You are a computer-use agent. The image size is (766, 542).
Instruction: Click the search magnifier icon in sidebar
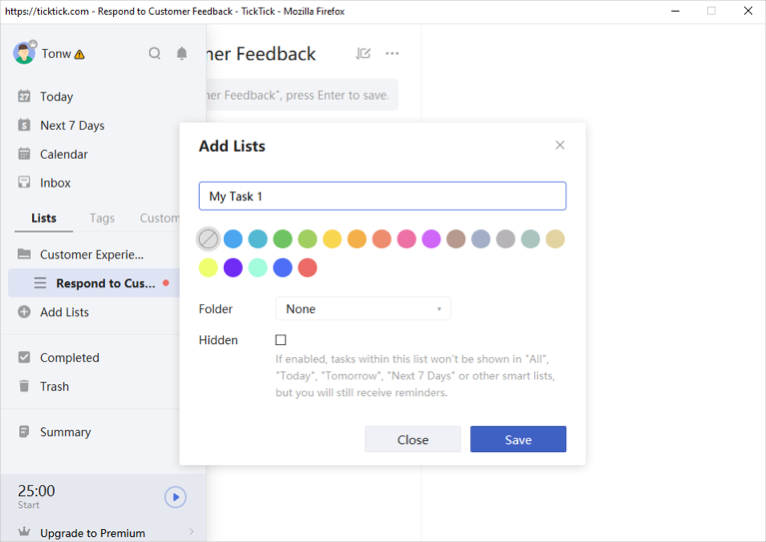coord(154,54)
